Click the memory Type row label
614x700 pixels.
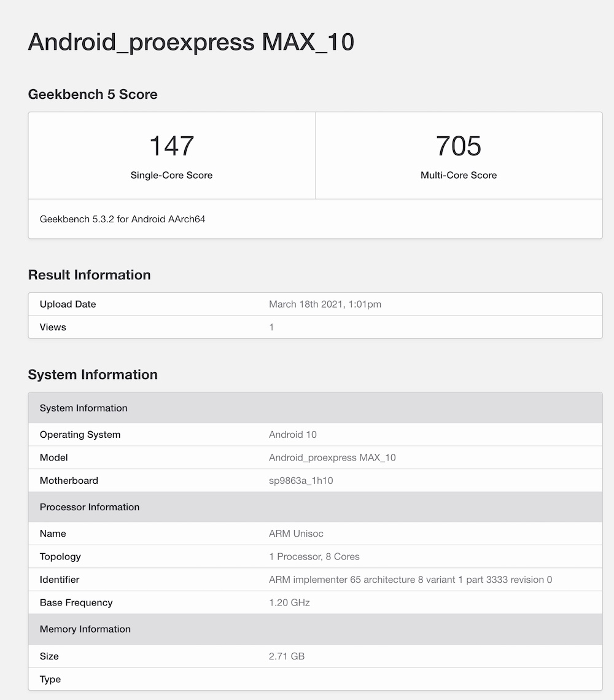tap(50, 680)
